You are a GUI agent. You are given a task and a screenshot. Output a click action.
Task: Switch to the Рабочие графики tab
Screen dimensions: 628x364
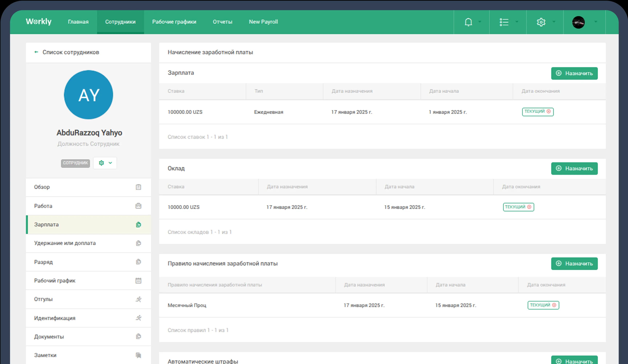pyautogui.click(x=174, y=22)
